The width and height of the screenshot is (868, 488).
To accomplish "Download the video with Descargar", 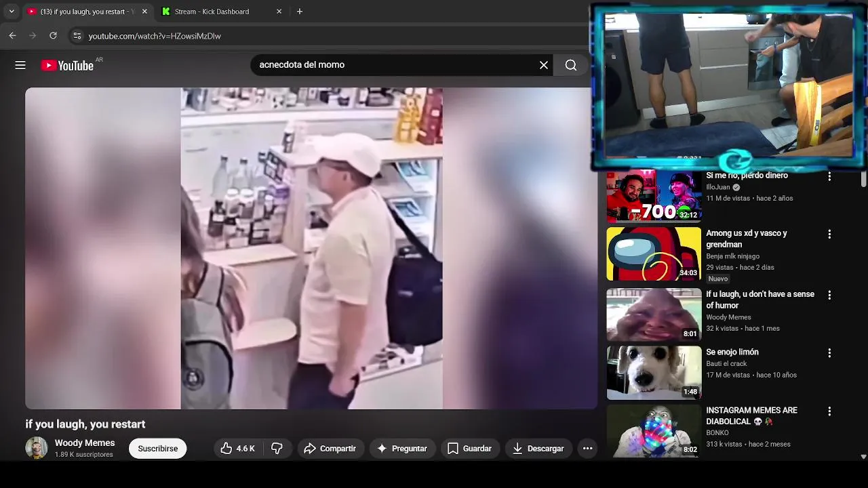I will click(538, 449).
